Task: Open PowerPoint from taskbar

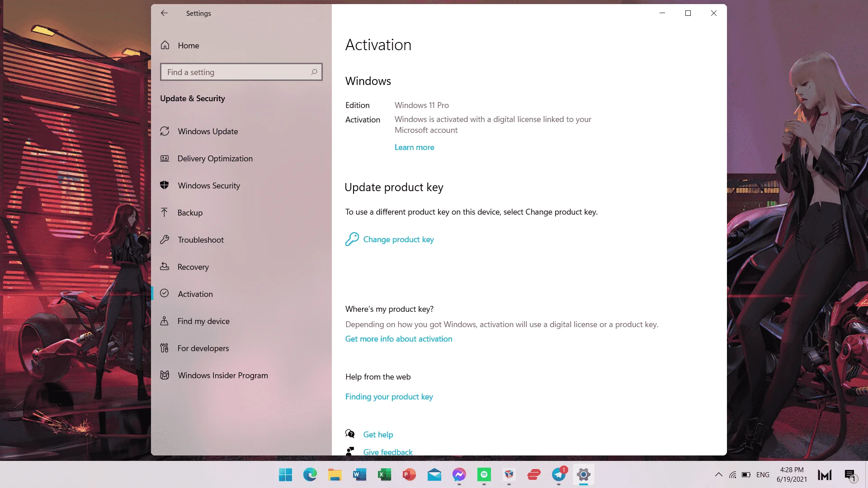Action: [410, 474]
